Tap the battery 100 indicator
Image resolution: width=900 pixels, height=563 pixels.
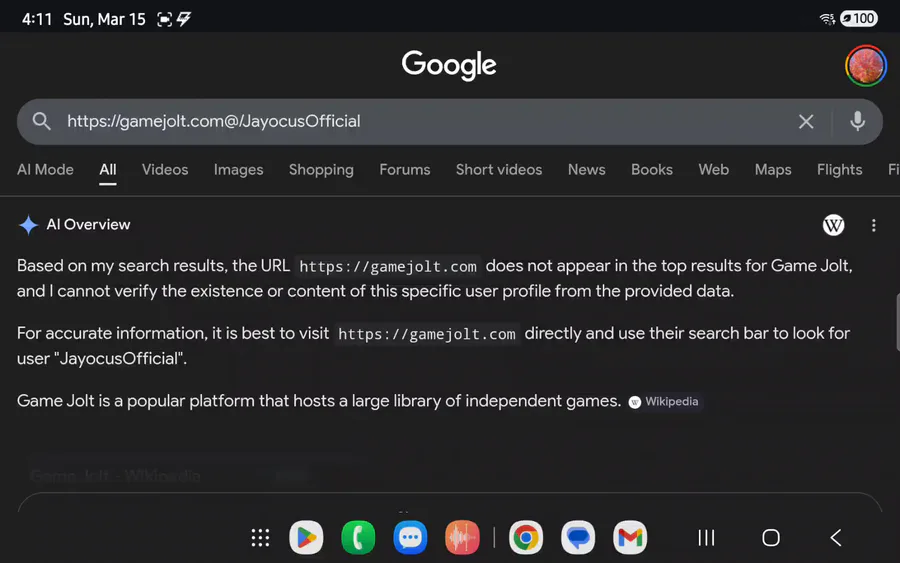pyautogui.click(x=859, y=19)
